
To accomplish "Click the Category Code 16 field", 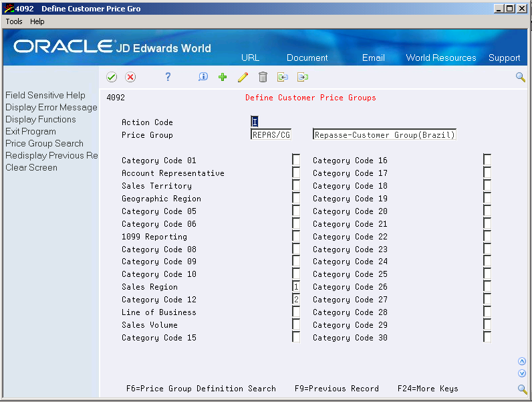I will tap(487, 160).
